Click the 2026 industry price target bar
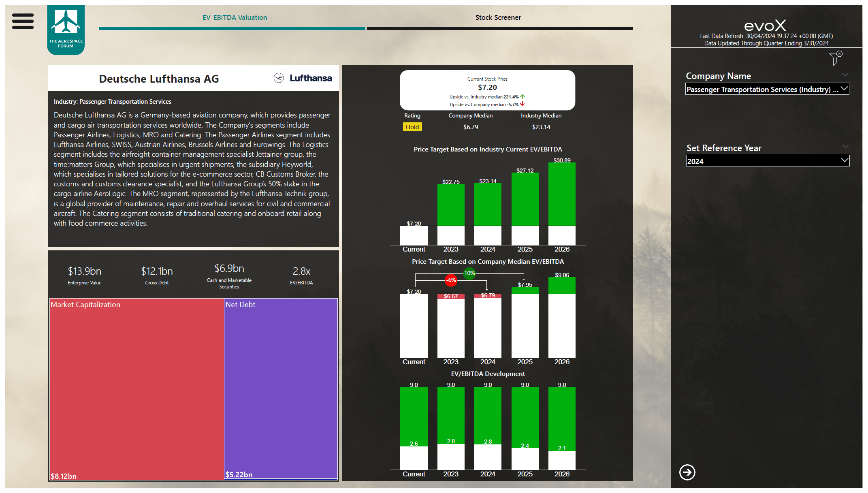This screenshot has height=493, width=868. point(562,194)
